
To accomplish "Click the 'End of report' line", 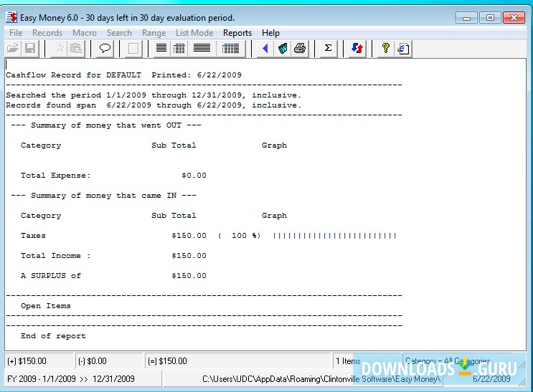I will pos(53,336).
